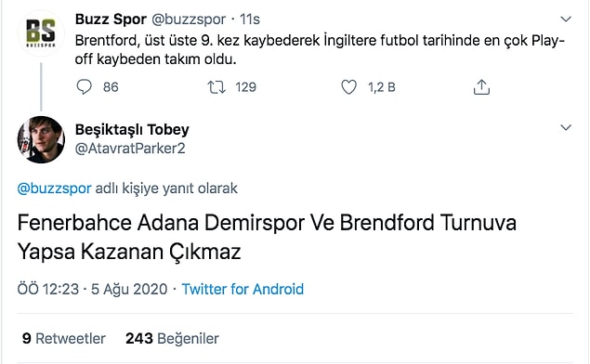This screenshot has height=364, width=590.
Task: Open the Beşiktaşlı Tobey display name
Action: point(132,129)
